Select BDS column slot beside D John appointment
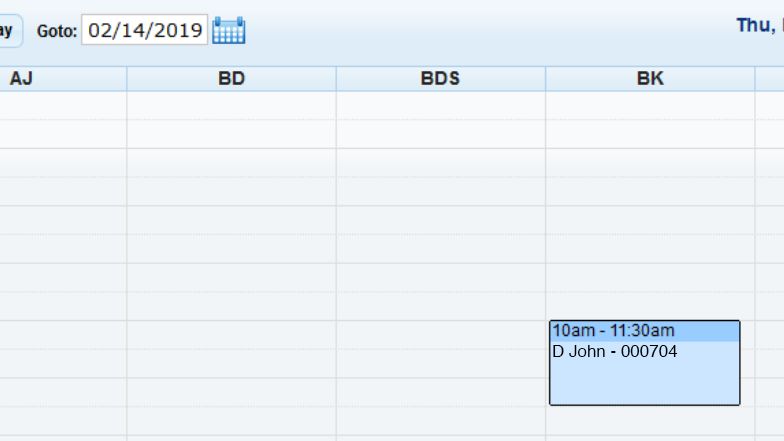 440,363
